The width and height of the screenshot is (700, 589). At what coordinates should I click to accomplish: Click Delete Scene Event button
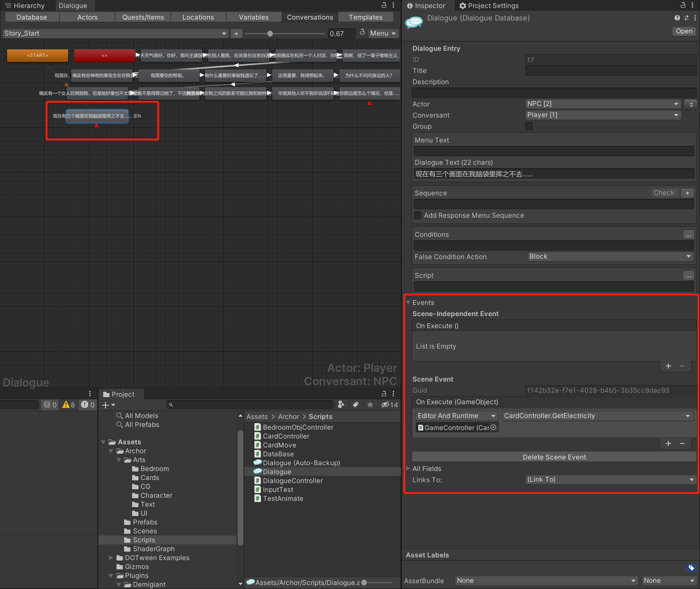tap(554, 457)
